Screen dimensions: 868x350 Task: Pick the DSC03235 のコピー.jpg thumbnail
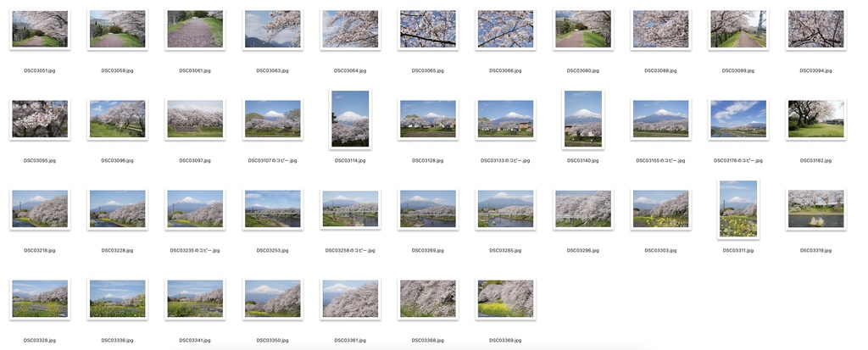[195, 209]
